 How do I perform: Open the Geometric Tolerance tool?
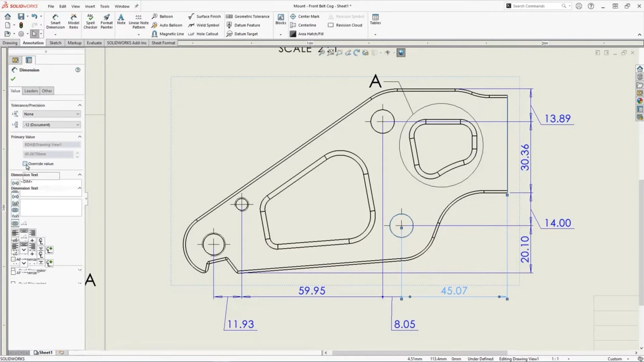(x=248, y=16)
